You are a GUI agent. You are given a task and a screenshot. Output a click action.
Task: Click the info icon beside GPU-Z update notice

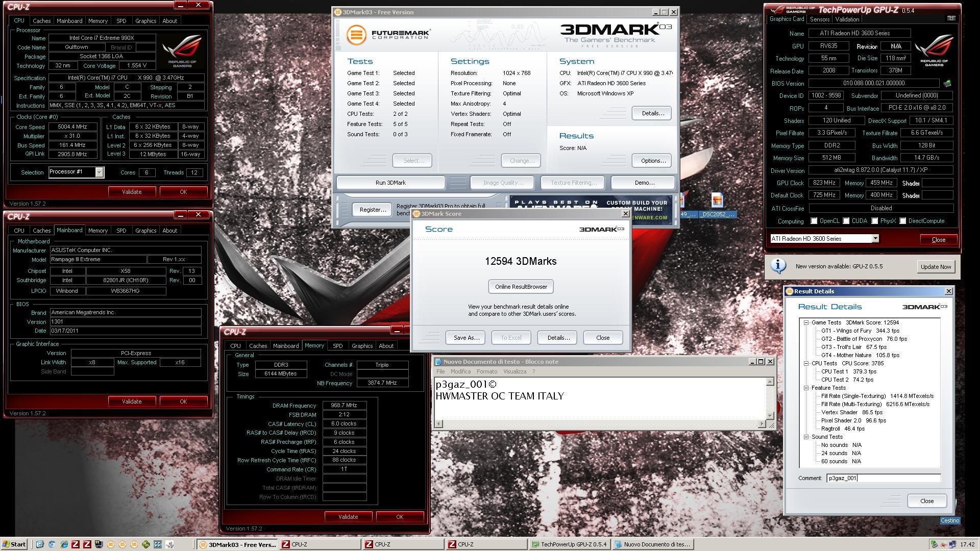point(778,266)
